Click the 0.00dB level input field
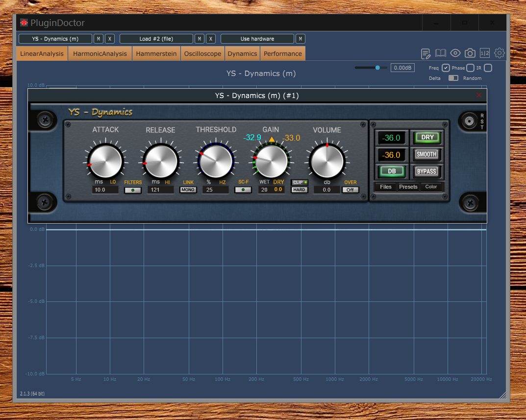 402,68
